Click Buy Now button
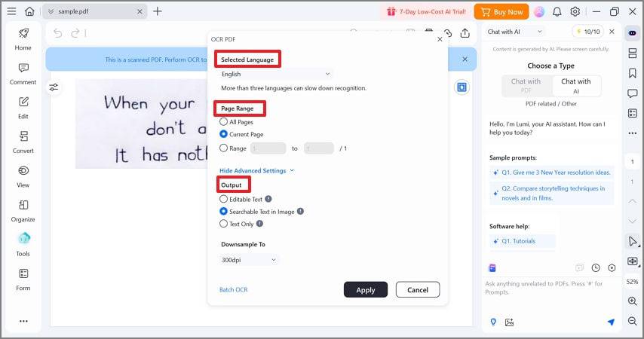This screenshot has width=644, height=339. (x=501, y=12)
